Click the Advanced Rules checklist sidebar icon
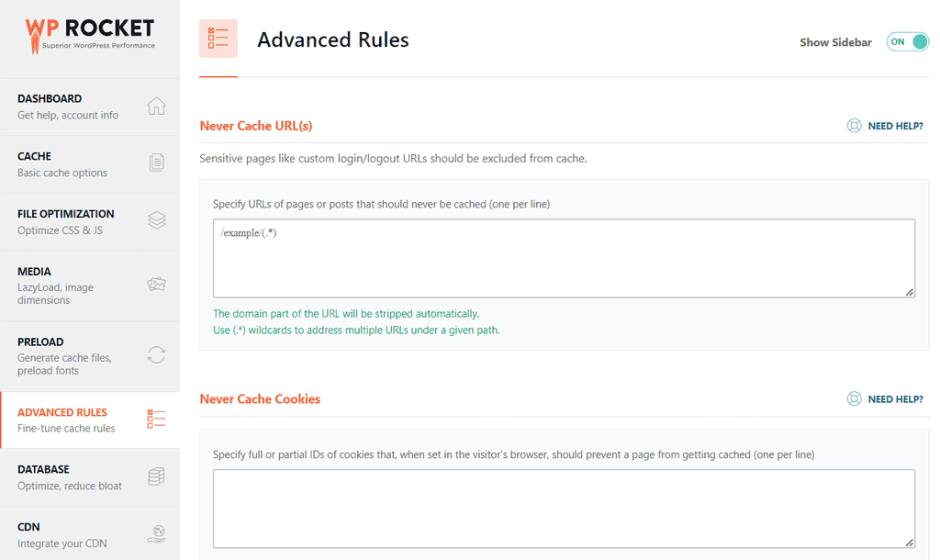The width and height of the screenshot is (940, 560). [156, 419]
